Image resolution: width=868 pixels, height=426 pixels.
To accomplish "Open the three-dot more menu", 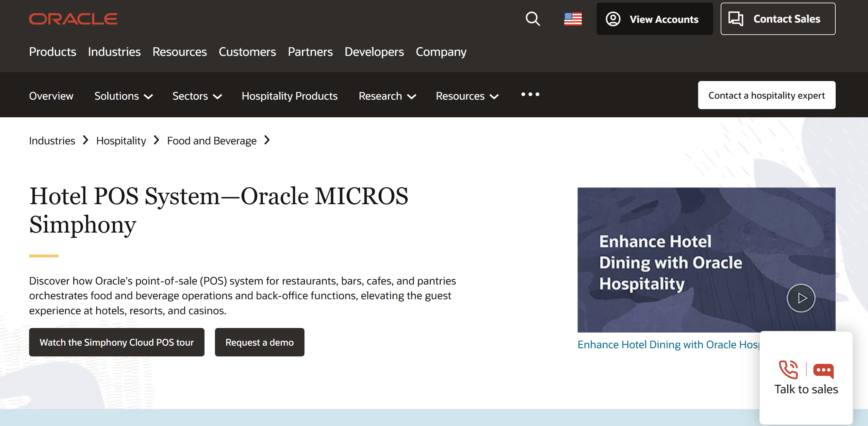I will (530, 94).
